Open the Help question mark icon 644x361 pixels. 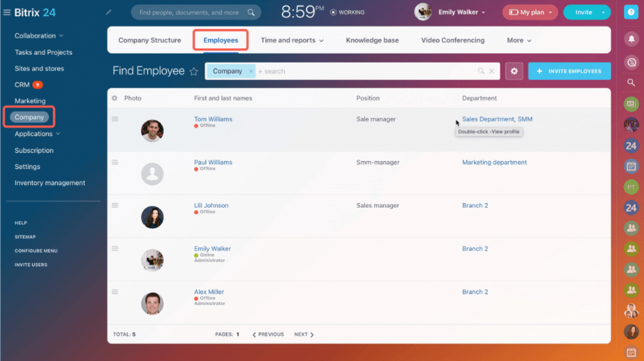631,13
